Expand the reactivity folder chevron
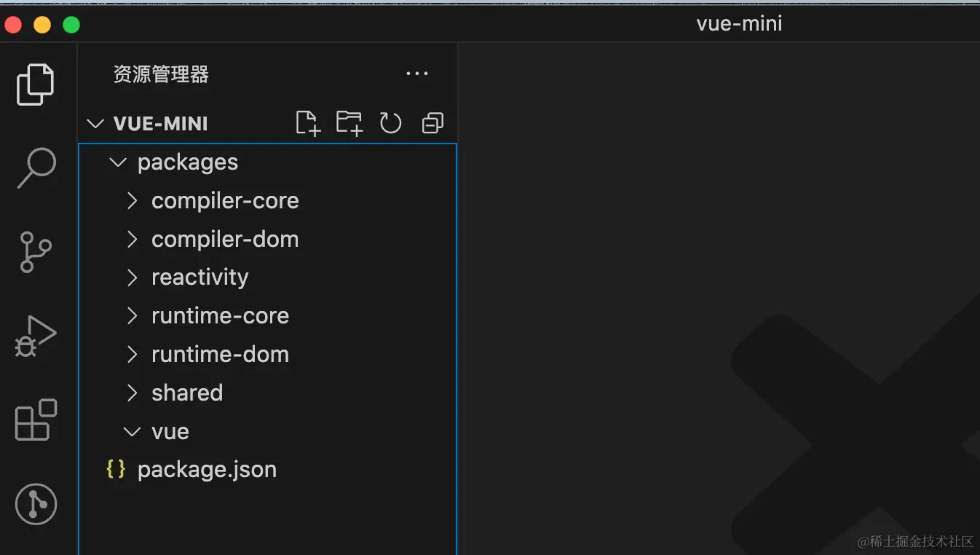The image size is (980, 555). [x=132, y=277]
